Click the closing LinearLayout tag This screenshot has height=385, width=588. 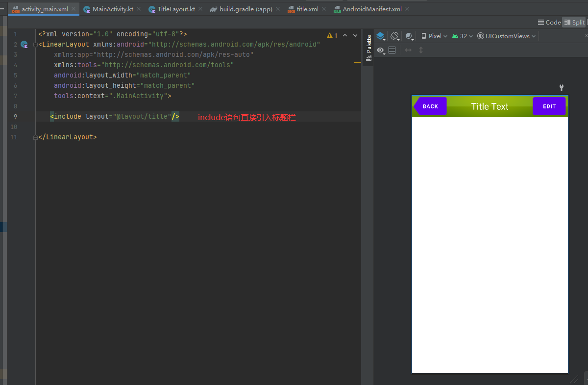[68, 137]
